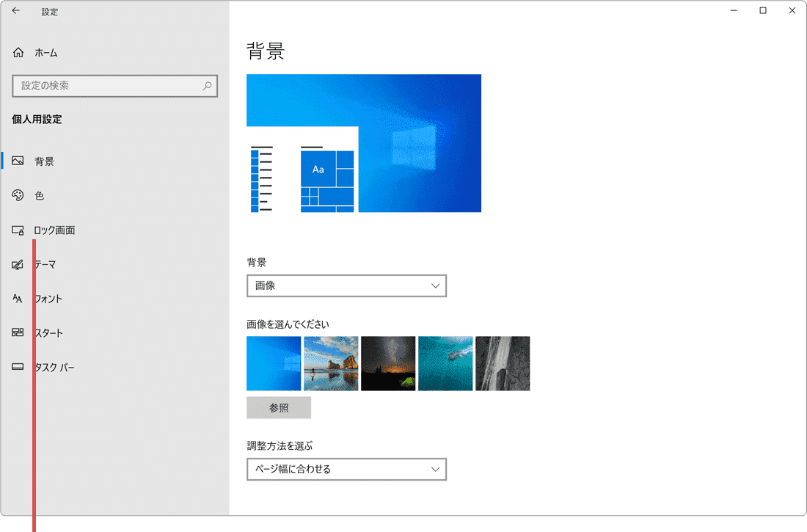Select the night sky wallpaper thumbnail
Screen dimensions: 807x532
pos(387,363)
